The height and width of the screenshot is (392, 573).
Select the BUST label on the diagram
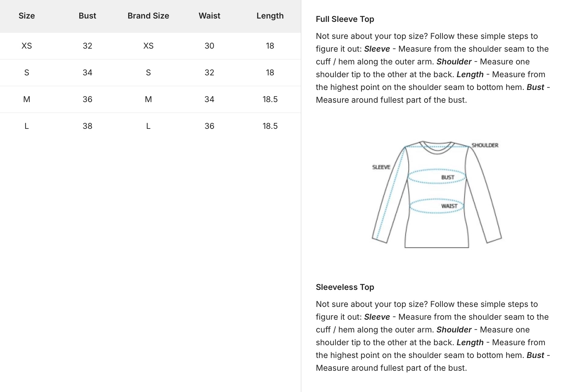(x=448, y=177)
